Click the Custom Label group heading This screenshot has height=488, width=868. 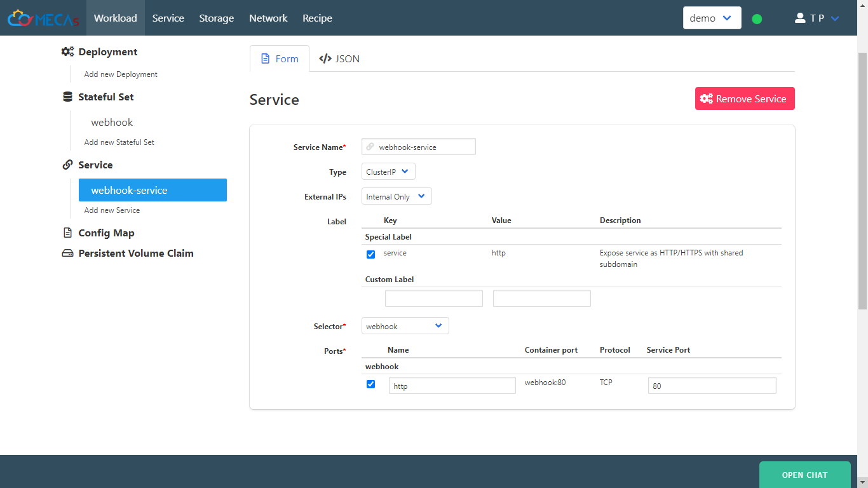pos(390,280)
